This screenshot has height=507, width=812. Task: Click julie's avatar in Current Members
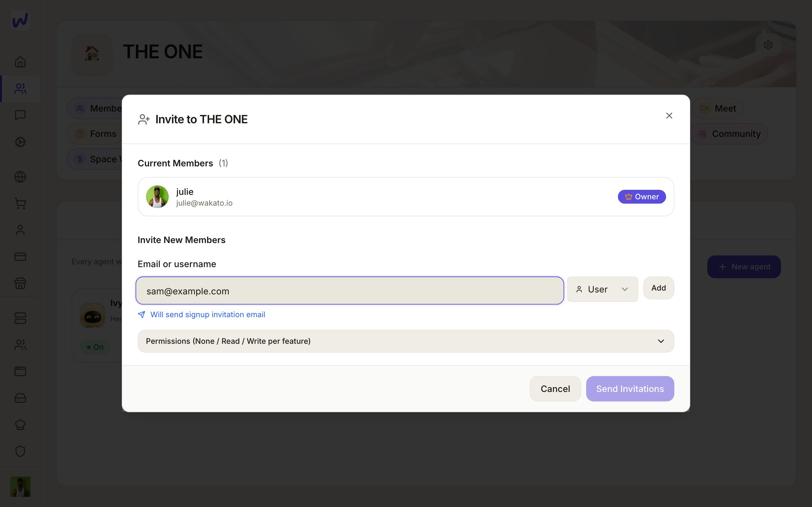click(x=157, y=197)
